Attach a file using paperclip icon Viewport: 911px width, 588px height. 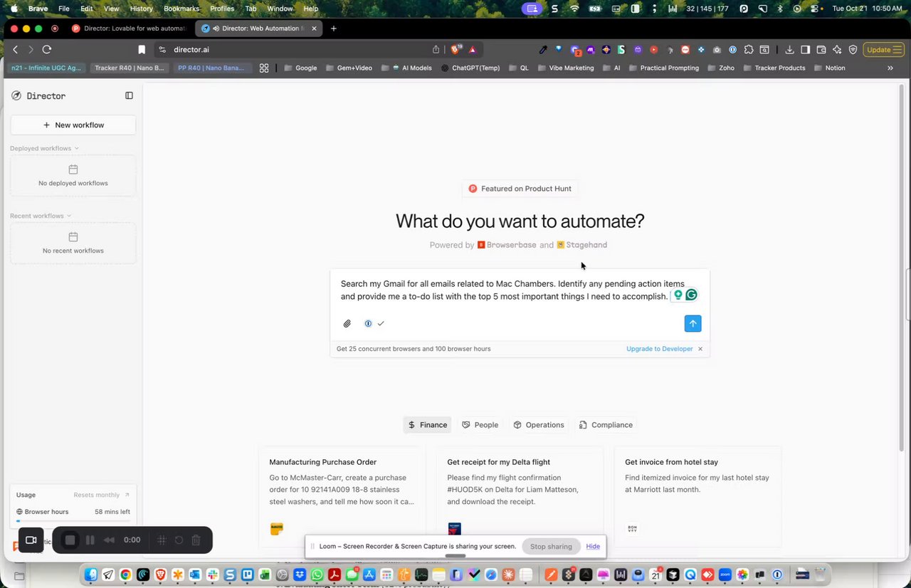pos(347,323)
